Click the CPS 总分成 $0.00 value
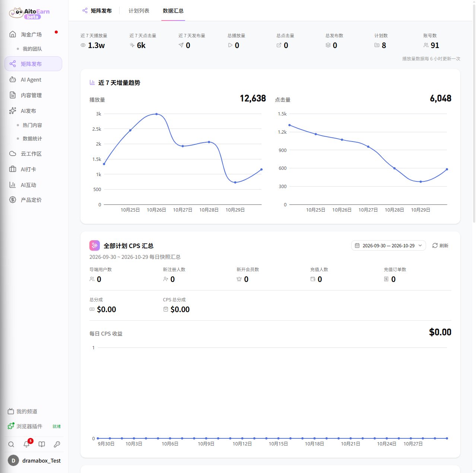The image size is (476, 473). pyautogui.click(x=180, y=309)
